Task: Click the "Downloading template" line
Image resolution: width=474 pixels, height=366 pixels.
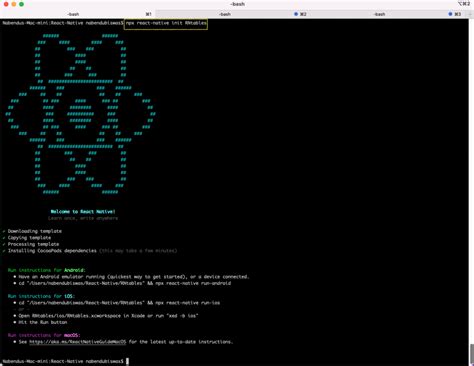Action: pos(32,231)
